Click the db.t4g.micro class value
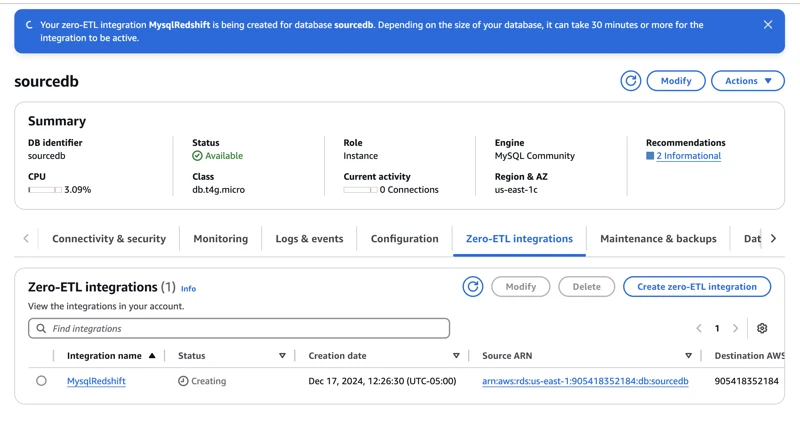This screenshot has width=800, height=422. 218,189
